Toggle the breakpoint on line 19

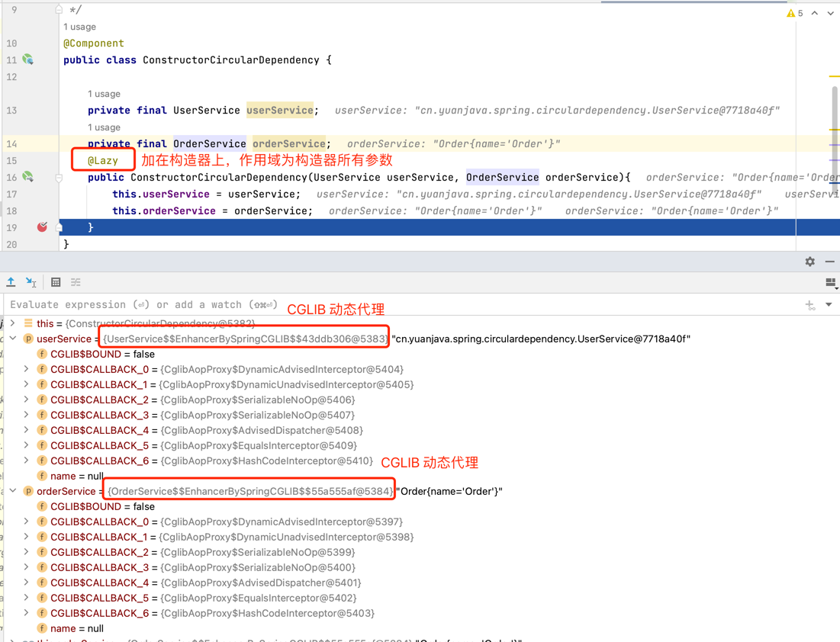pyautogui.click(x=42, y=227)
